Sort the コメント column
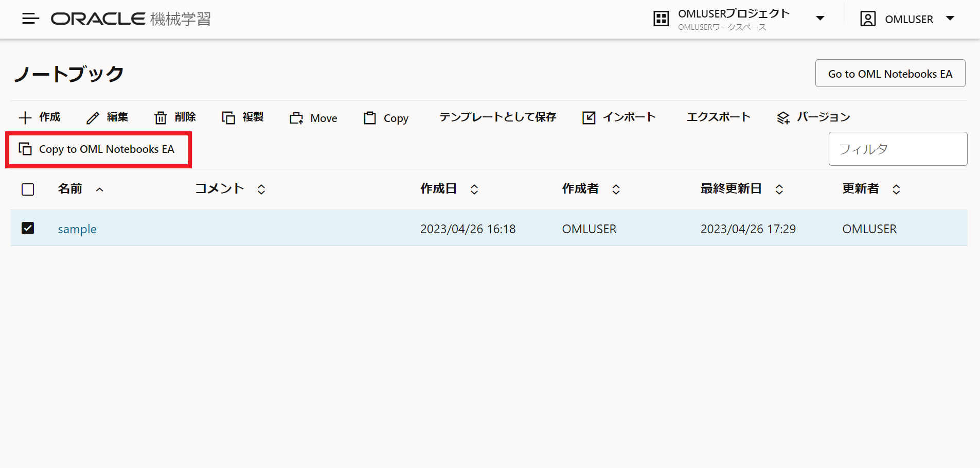 click(x=261, y=189)
